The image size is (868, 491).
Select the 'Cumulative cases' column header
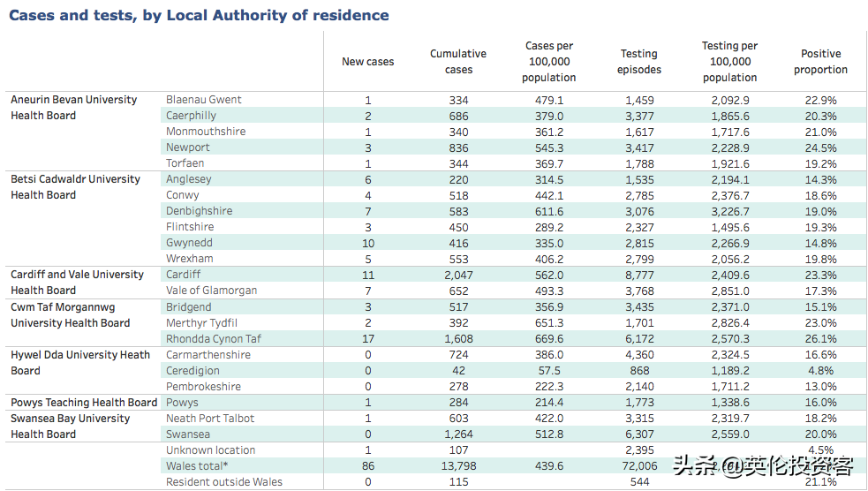pyautogui.click(x=458, y=62)
